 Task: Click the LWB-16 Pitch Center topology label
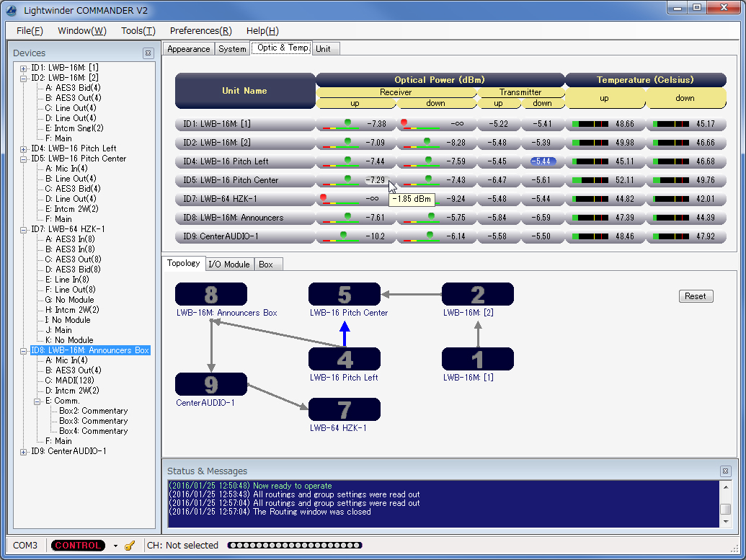pyautogui.click(x=349, y=313)
